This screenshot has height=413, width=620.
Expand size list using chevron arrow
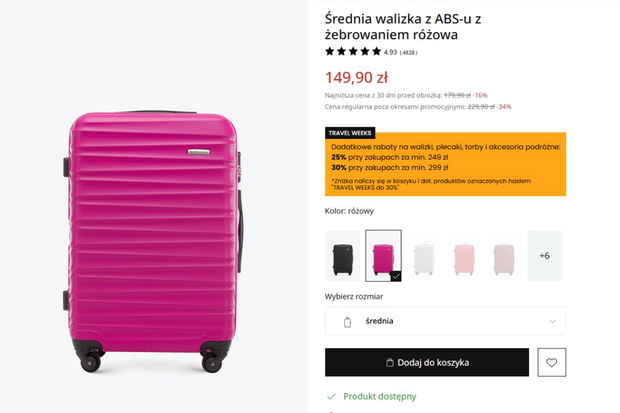click(x=552, y=321)
